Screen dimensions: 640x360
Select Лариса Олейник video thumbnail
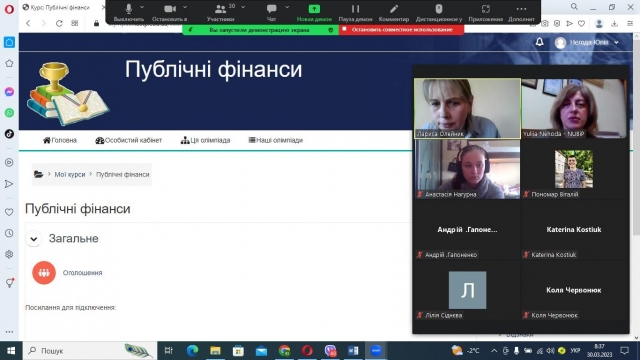pos(467,108)
